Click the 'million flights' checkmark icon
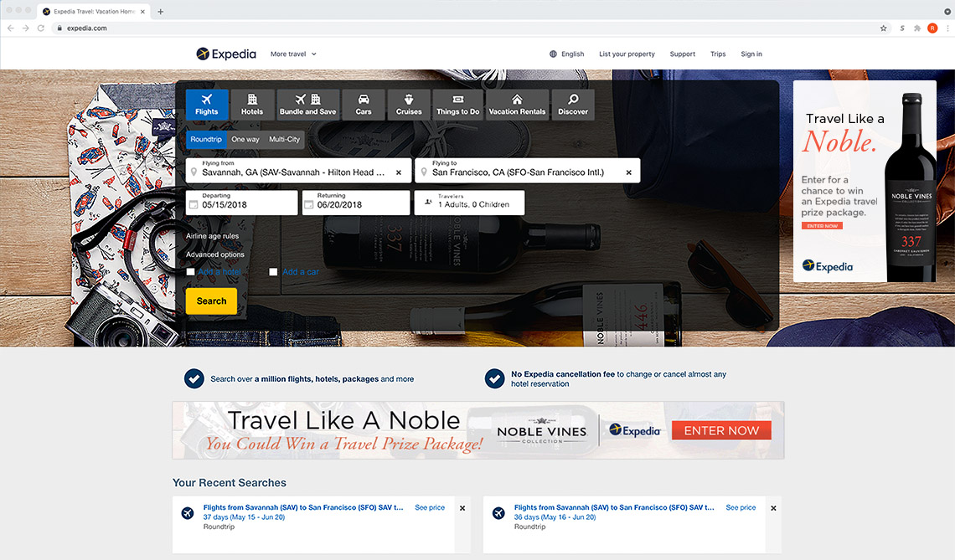This screenshot has height=560, width=955. (x=194, y=378)
